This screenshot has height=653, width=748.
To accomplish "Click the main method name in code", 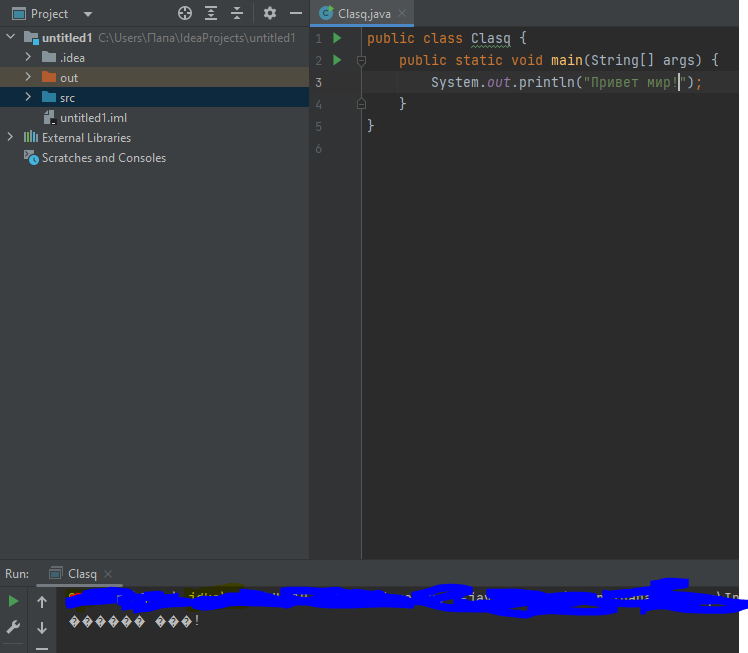I will coord(567,60).
